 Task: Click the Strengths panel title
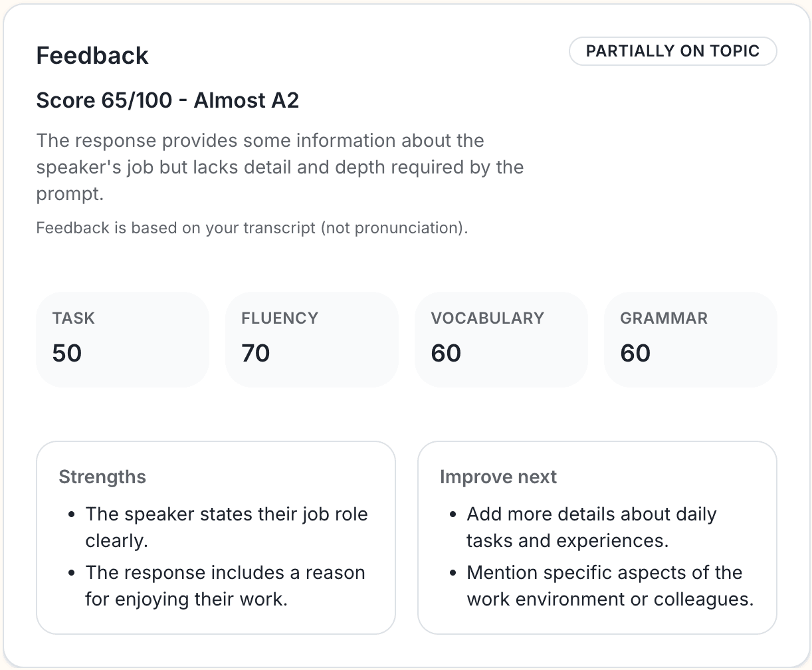click(102, 477)
